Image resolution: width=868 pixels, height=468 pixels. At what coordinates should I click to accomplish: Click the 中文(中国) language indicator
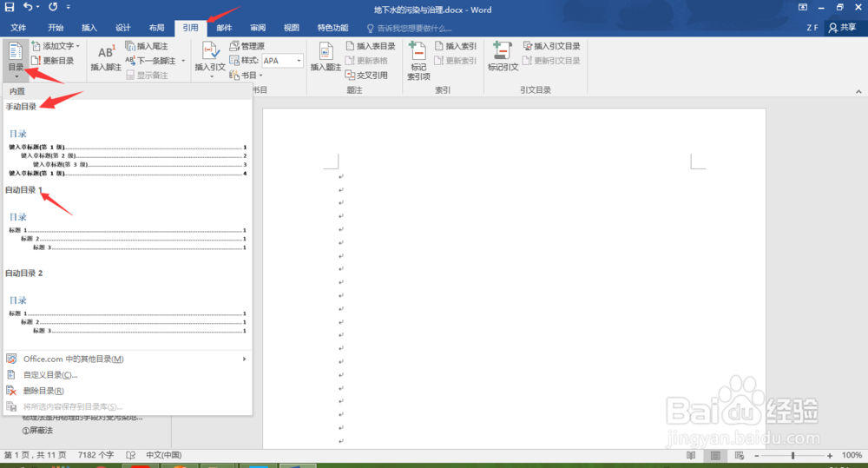click(164, 455)
